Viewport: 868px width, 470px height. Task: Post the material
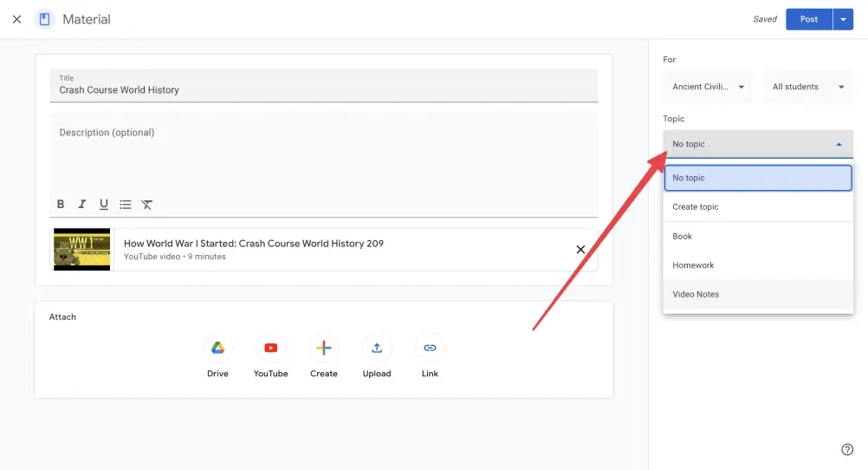809,19
